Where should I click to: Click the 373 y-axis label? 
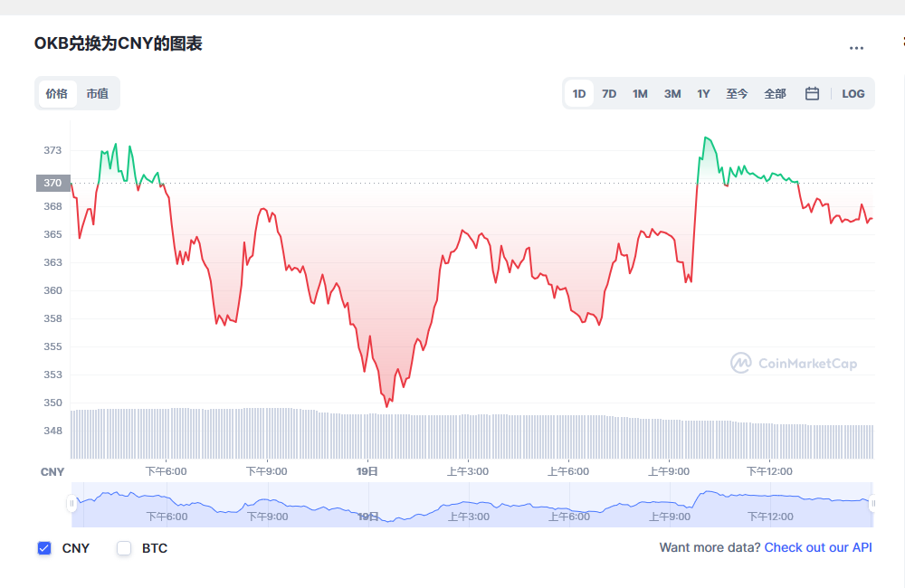point(52,150)
